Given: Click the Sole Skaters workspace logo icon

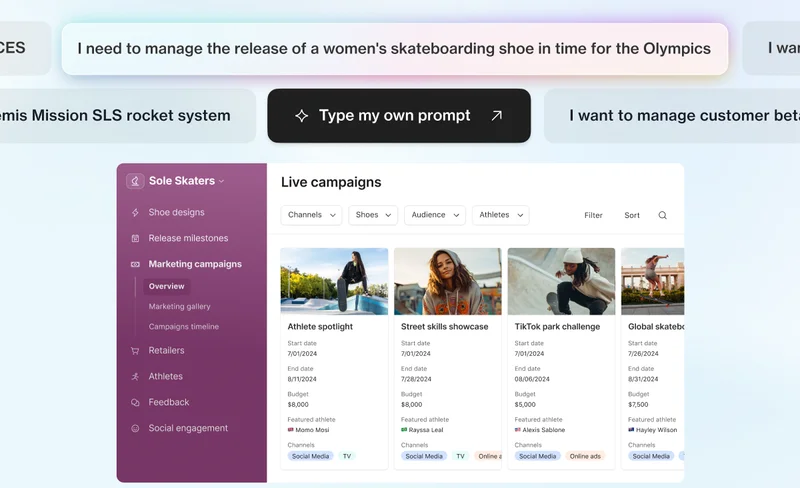Looking at the screenshot, I should click(x=135, y=181).
